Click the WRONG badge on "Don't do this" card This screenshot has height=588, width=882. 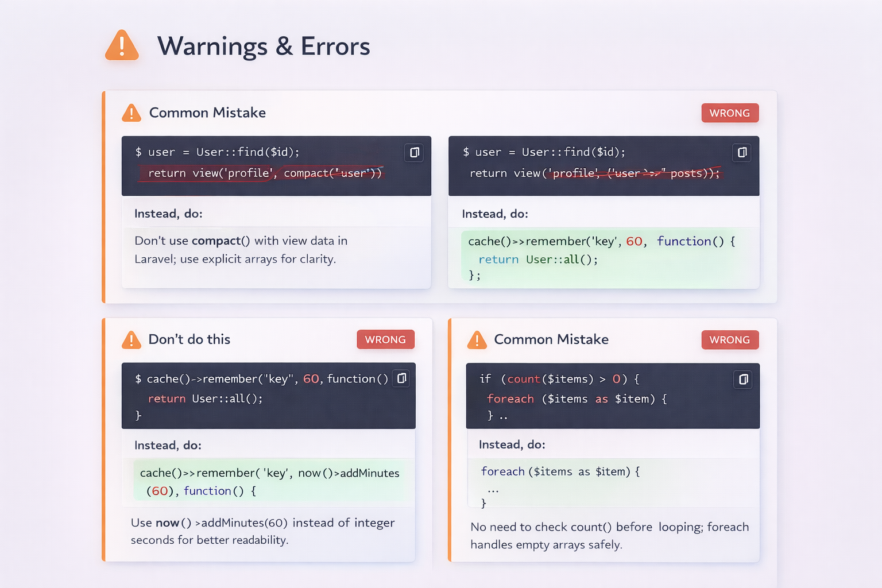click(385, 339)
